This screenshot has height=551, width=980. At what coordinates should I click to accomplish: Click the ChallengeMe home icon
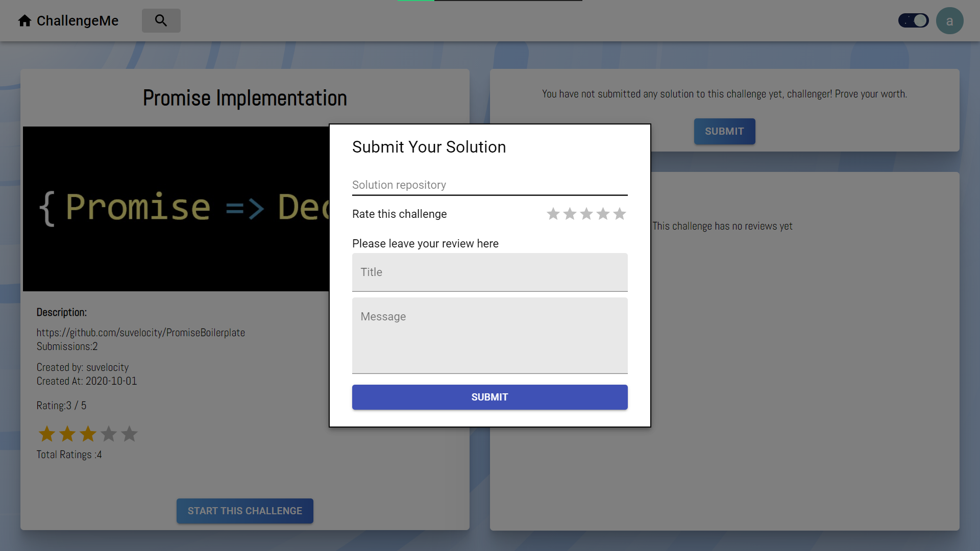pyautogui.click(x=24, y=20)
